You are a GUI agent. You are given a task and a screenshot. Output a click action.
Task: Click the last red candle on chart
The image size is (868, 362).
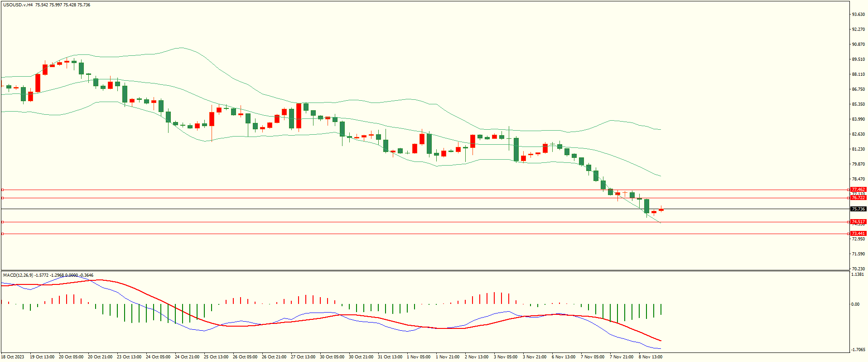click(x=661, y=210)
